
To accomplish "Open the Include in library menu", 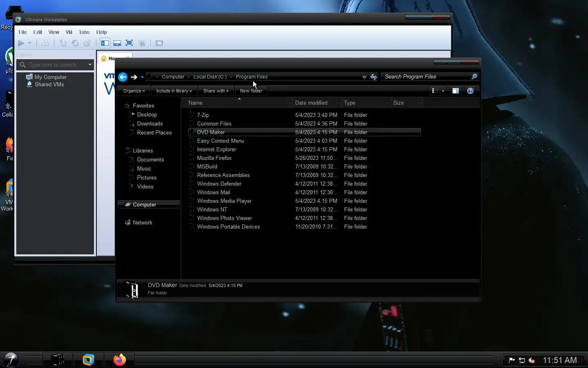I will tap(174, 91).
